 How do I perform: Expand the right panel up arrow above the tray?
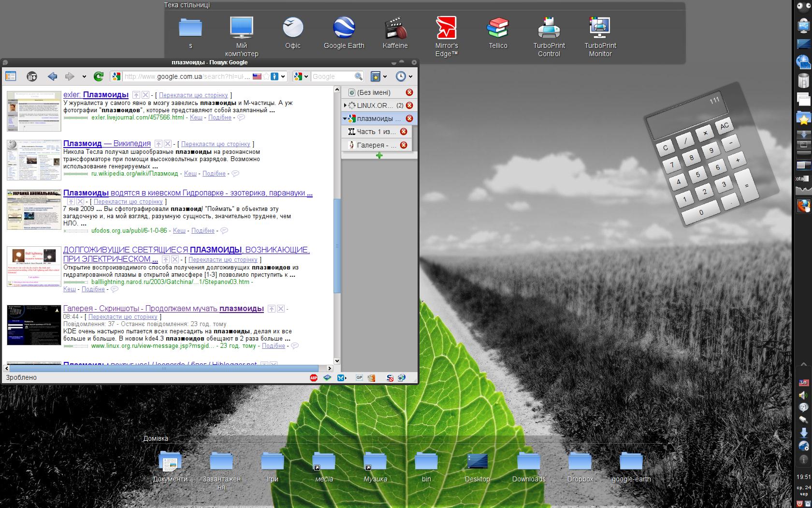[x=803, y=364]
